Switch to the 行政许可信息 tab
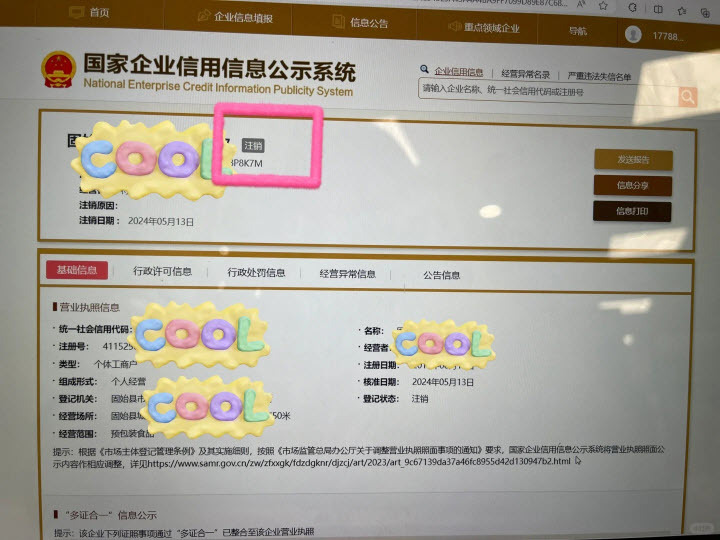This screenshot has height=540, width=720. pyautogui.click(x=162, y=271)
